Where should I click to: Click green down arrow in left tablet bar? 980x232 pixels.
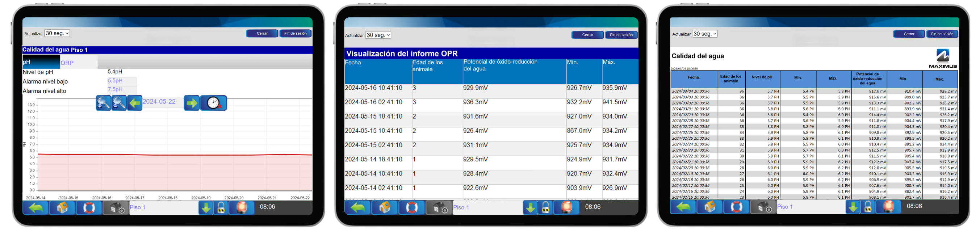click(x=206, y=208)
